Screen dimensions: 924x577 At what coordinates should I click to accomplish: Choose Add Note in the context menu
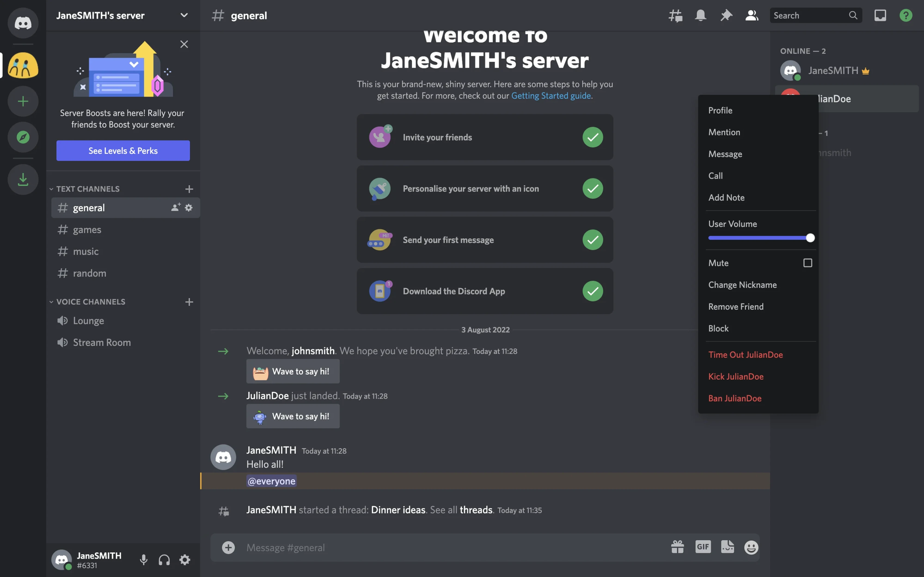pyautogui.click(x=758, y=197)
